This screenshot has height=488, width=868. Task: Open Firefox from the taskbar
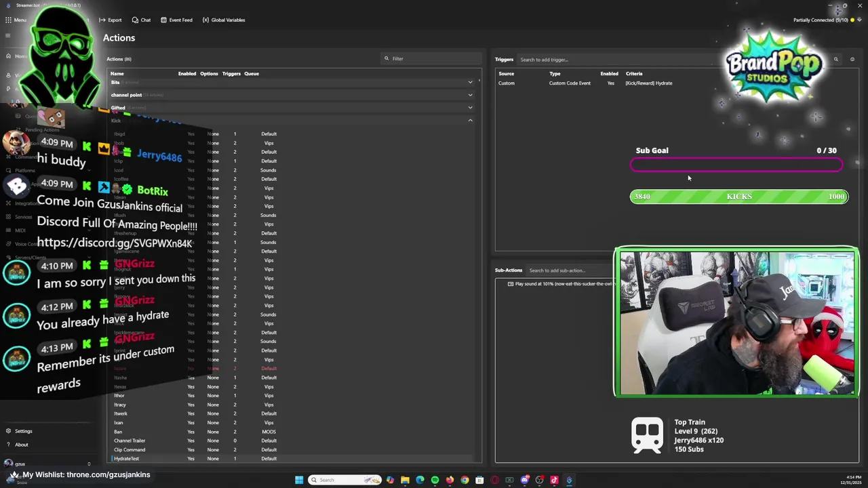(x=450, y=480)
